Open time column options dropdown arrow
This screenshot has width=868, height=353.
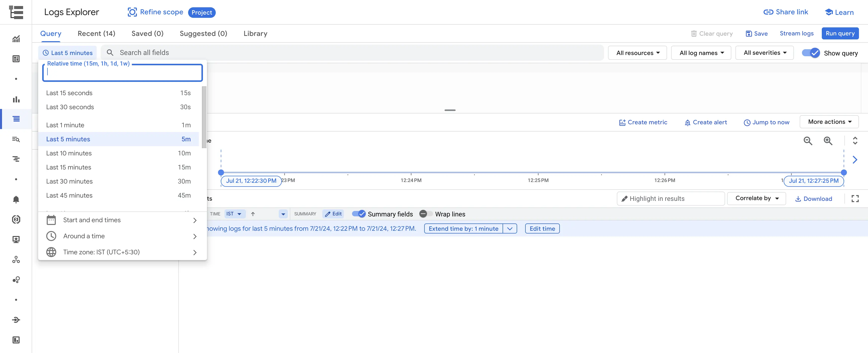click(283, 214)
